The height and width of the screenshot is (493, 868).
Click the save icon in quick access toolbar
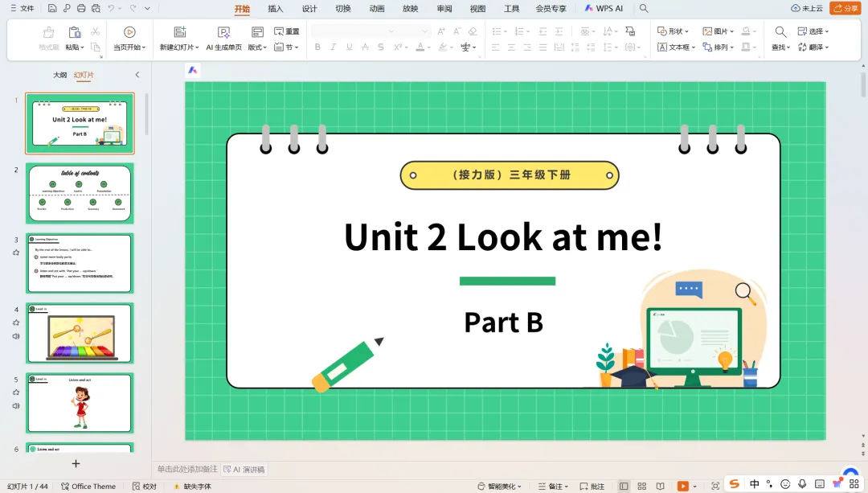pyautogui.click(x=52, y=9)
